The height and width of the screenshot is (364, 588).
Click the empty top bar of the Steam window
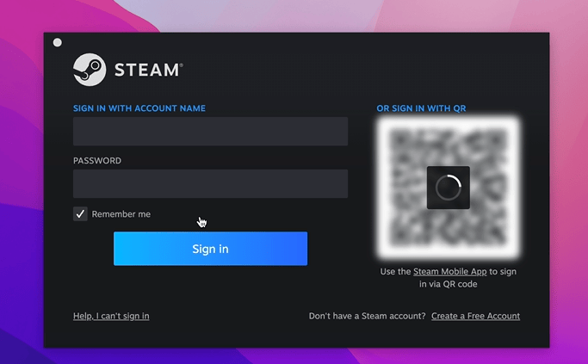[301, 42]
